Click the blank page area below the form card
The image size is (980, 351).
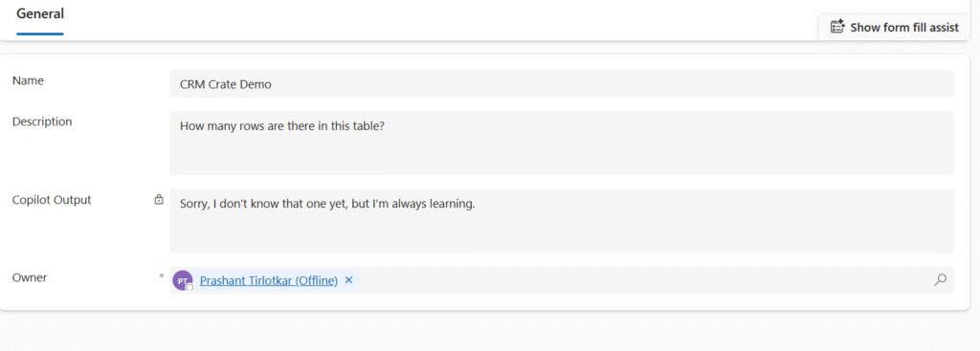[490, 331]
